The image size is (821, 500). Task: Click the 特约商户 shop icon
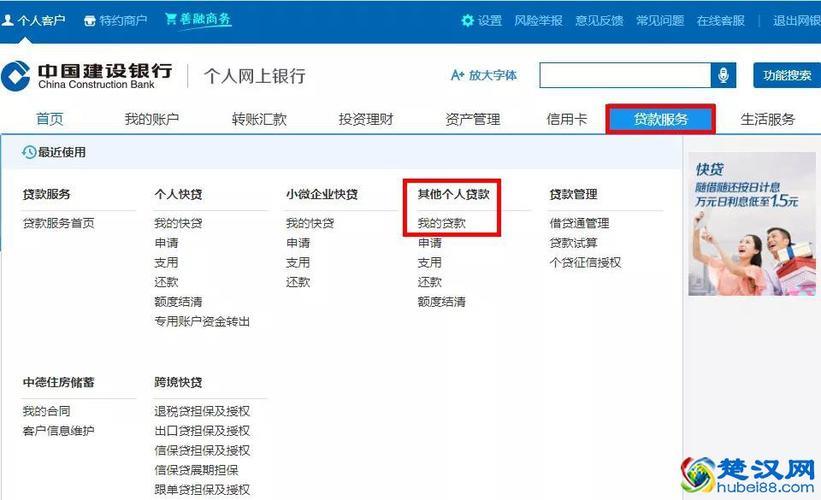pos(90,21)
